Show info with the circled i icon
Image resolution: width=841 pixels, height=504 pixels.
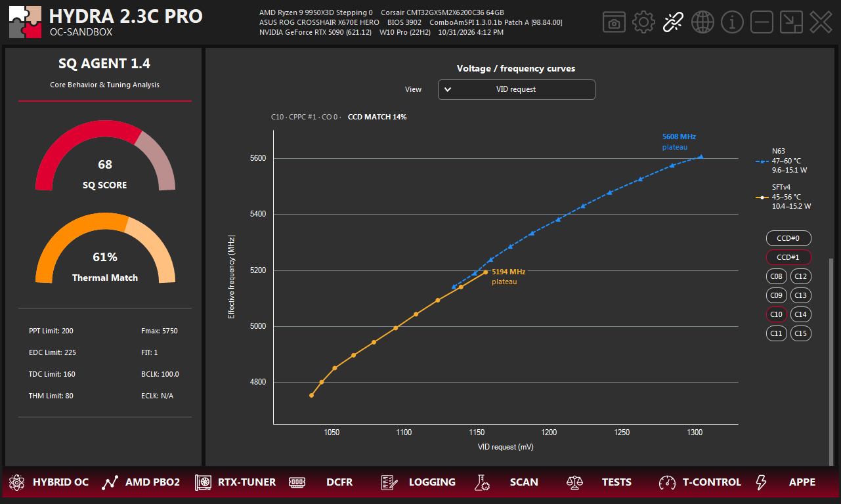click(732, 23)
